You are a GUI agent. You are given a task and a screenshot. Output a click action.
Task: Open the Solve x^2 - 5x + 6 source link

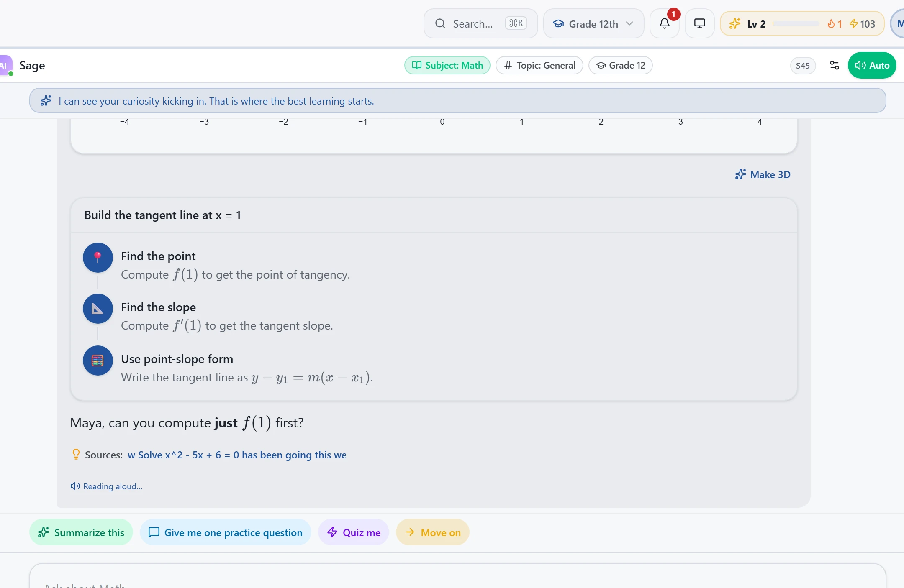click(x=237, y=455)
